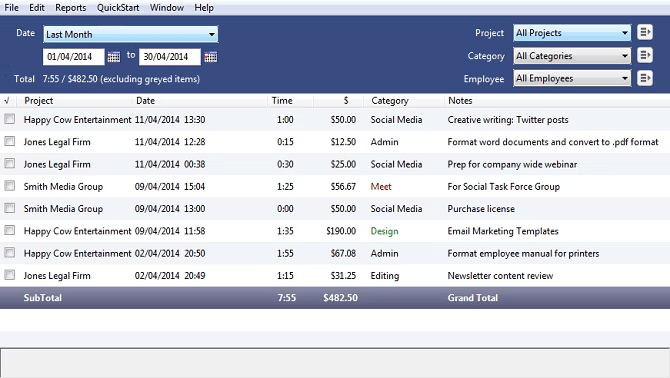The height and width of the screenshot is (378, 670).
Task: Sort by Date column header
Action: coord(145,101)
